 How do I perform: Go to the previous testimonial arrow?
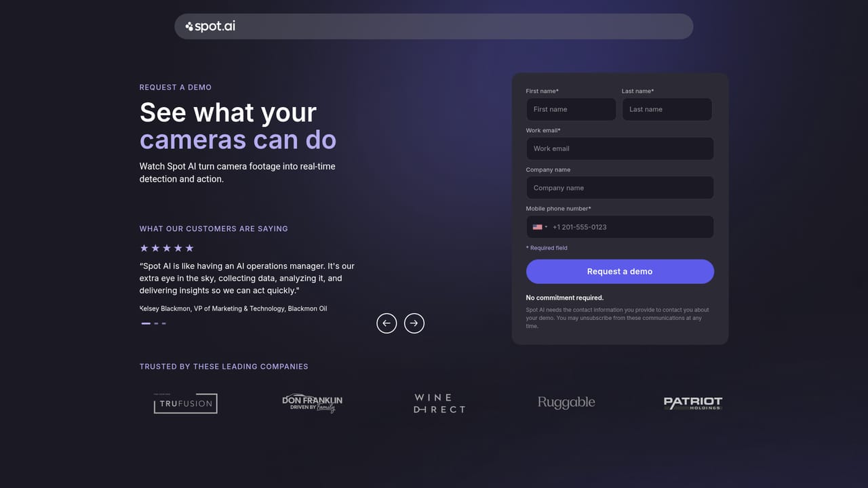coord(387,323)
